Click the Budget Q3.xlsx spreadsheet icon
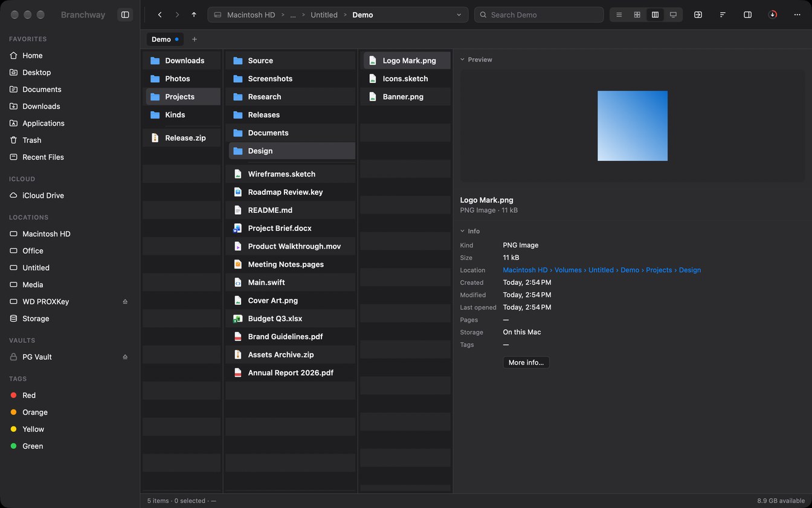The image size is (812, 508). [x=237, y=319]
